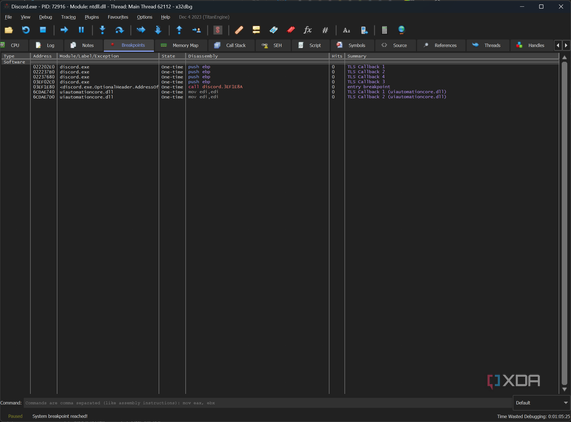This screenshot has height=422, width=571.
Task: Click the Trace over toolbar icon
Action: (158, 30)
